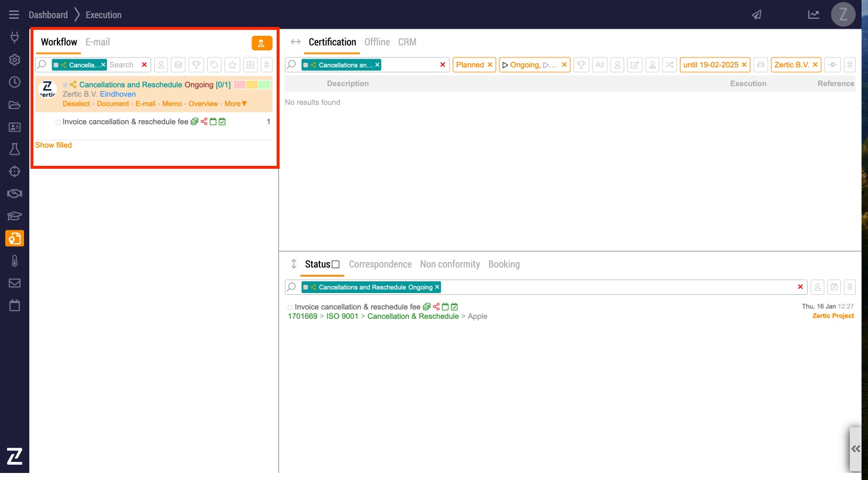Open the flask icon in left sidebar

click(15, 149)
